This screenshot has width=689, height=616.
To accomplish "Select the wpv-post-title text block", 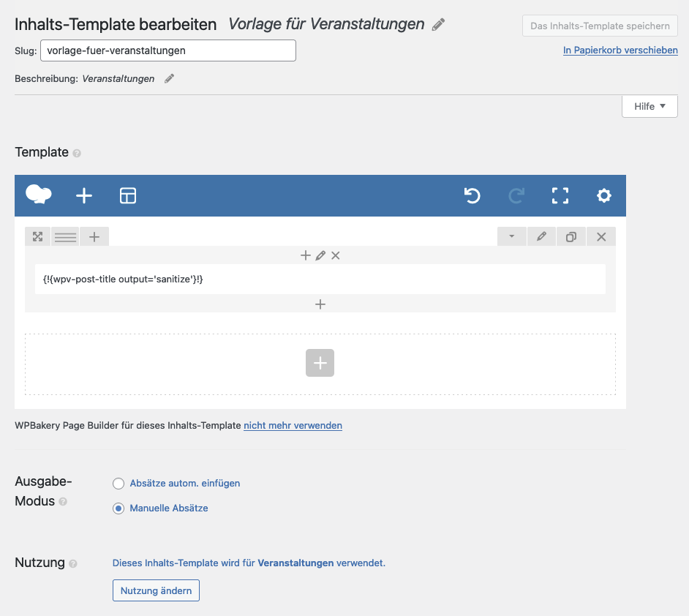I will 320,279.
